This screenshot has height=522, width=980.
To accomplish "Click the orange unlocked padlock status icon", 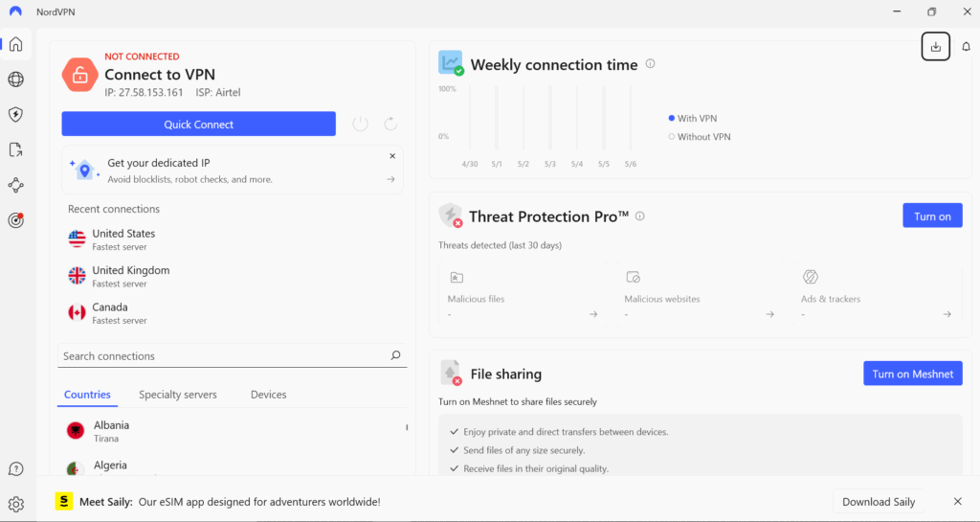I will (80, 75).
